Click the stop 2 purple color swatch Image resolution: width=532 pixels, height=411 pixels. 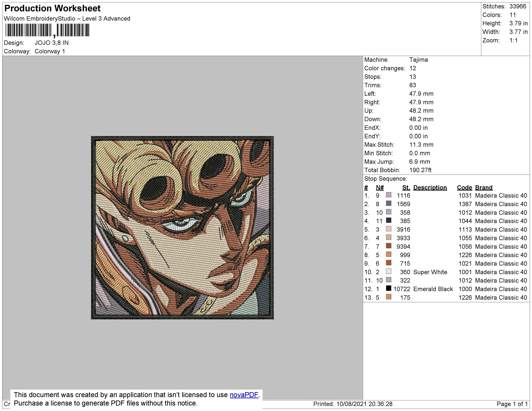pyautogui.click(x=389, y=203)
